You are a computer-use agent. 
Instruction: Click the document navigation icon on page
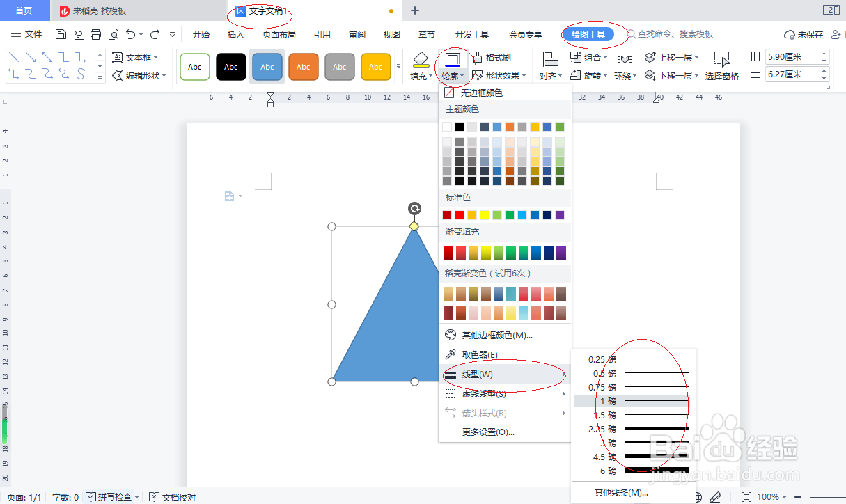(x=229, y=196)
